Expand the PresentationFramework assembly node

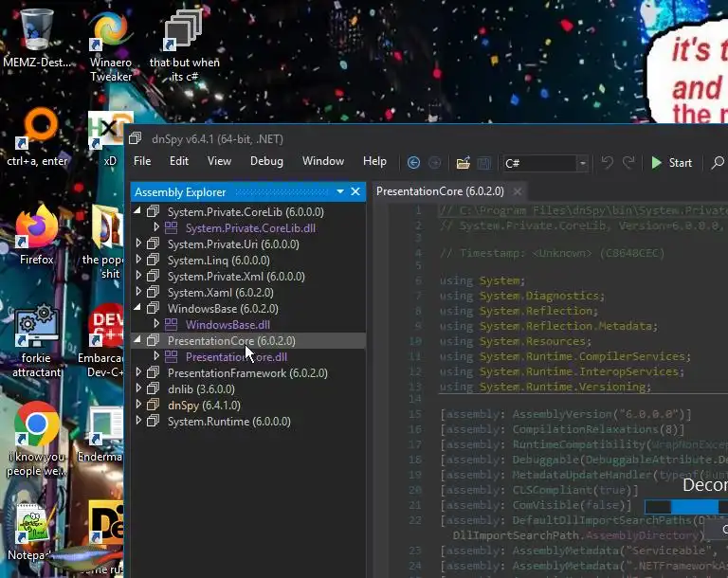pos(138,371)
